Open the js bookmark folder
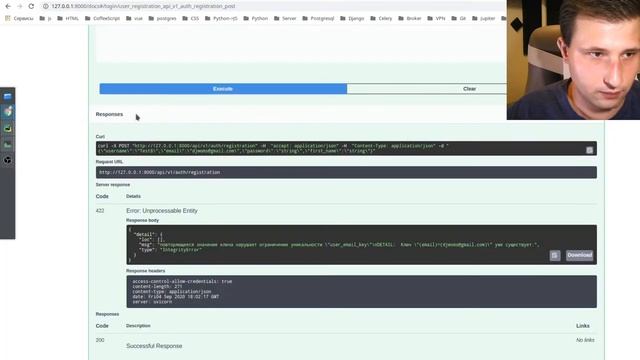This screenshot has height=360, width=640. 46,18
